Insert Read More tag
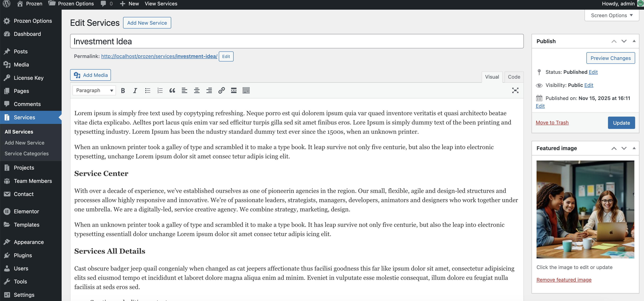This screenshot has width=644, height=301. tap(233, 90)
